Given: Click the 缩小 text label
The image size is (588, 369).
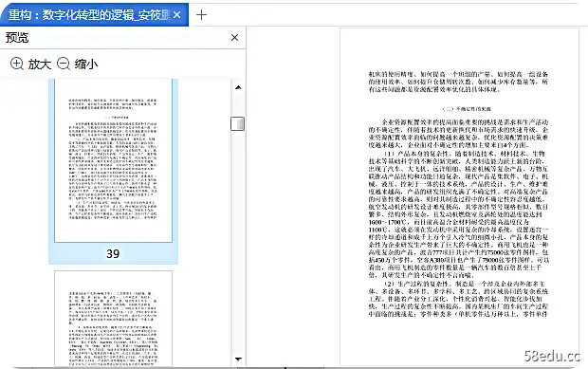Looking at the screenshot, I should (x=86, y=65).
